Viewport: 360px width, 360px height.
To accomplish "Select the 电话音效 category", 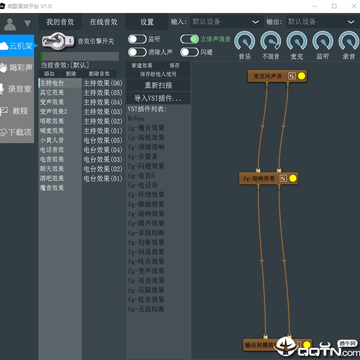I will pos(60,150).
